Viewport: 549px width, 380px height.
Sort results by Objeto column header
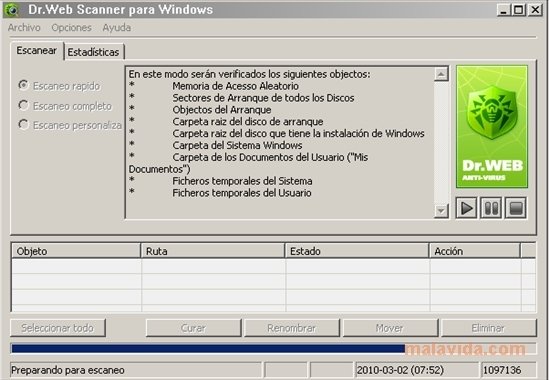click(76, 251)
